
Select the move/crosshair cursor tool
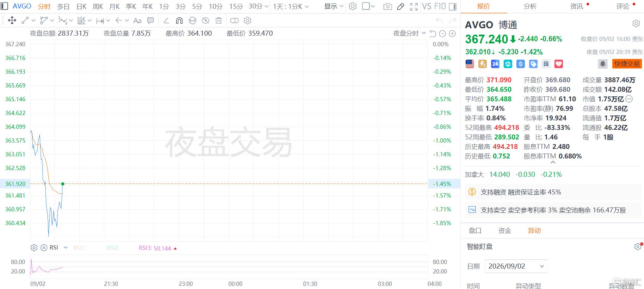click(12, 20)
